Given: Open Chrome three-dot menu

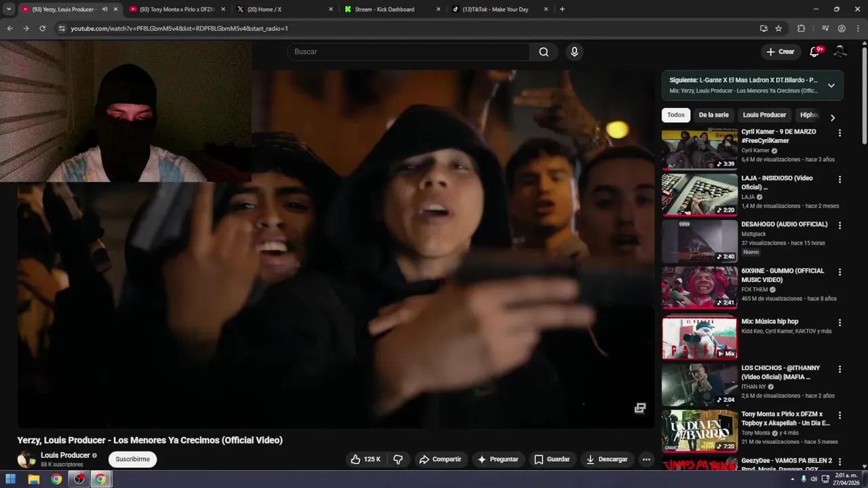Looking at the screenshot, I should pos(858,28).
